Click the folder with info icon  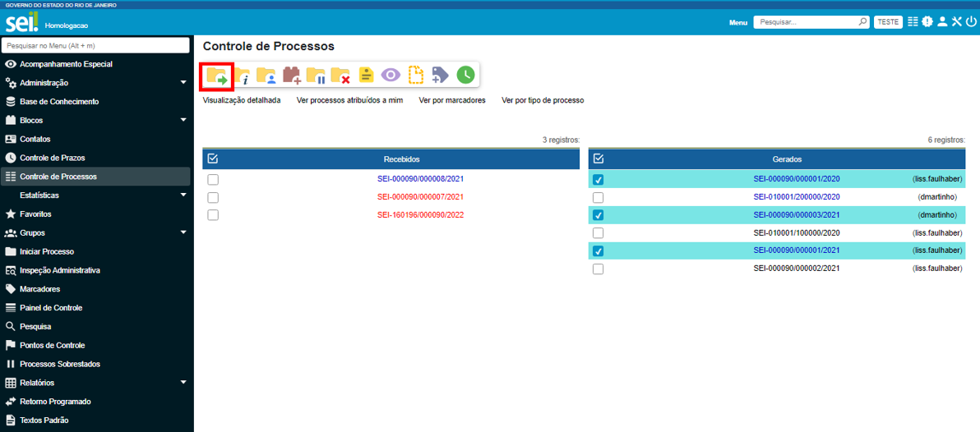(242, 76)
